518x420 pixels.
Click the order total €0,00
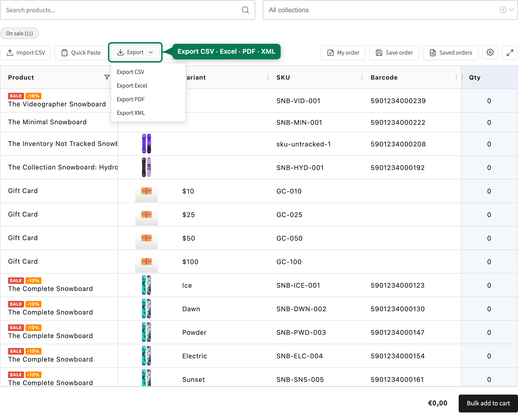[437, 403]
